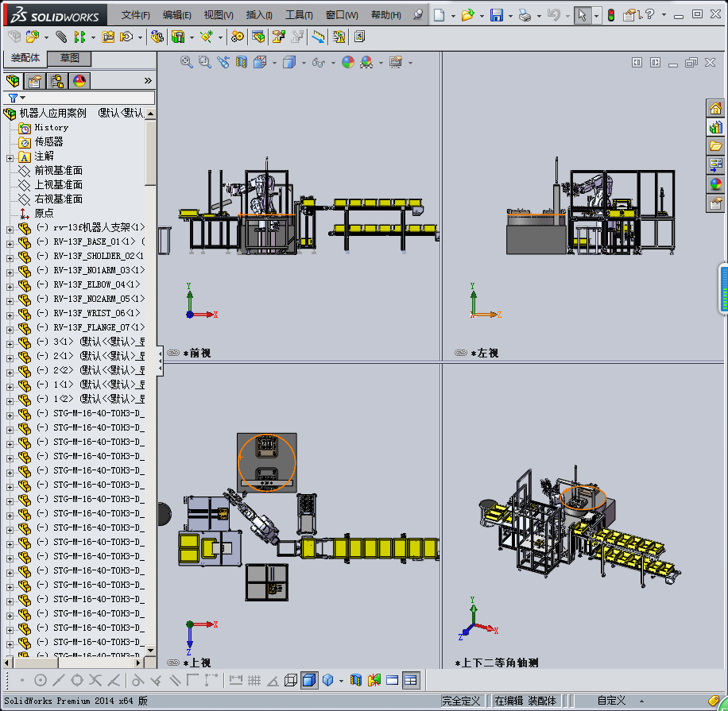Viewport: 728px width, 711px height.
Task: Switch to the 草图 tab
Action: coord(70,58)
